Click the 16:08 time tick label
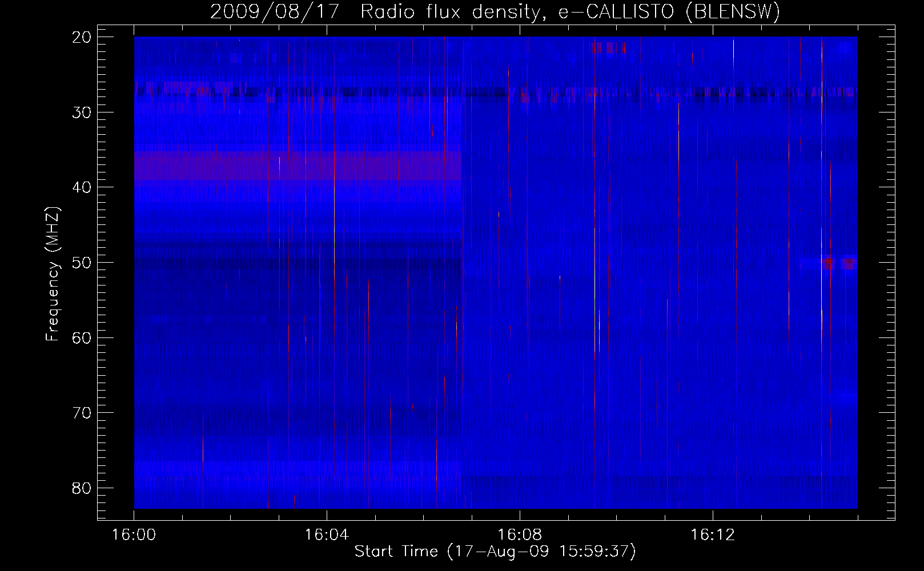924x571 pixels. 520,535
